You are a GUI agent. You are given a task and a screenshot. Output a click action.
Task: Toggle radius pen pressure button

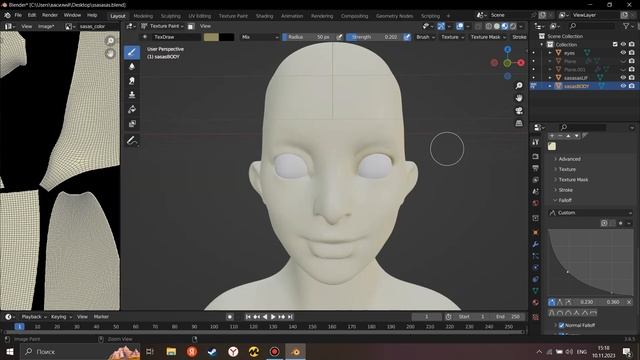(339, 37)
